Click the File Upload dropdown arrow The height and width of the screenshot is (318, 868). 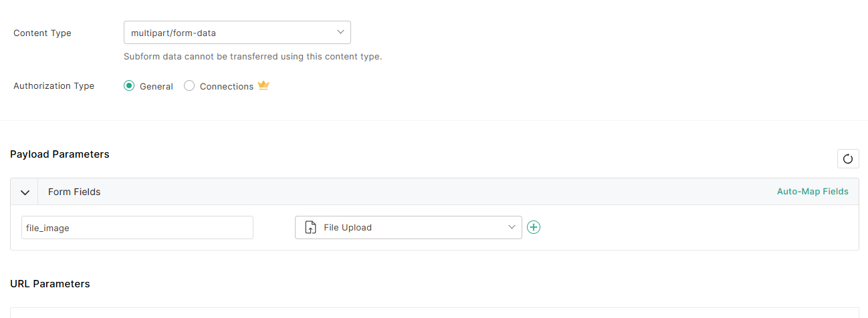click(x=512, y=227)
